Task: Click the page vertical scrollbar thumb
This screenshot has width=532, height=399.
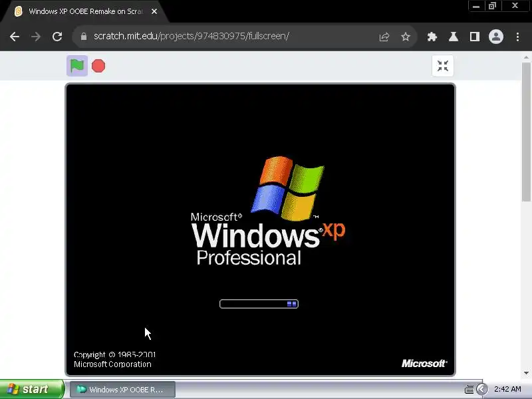Action: pos(526,132)
